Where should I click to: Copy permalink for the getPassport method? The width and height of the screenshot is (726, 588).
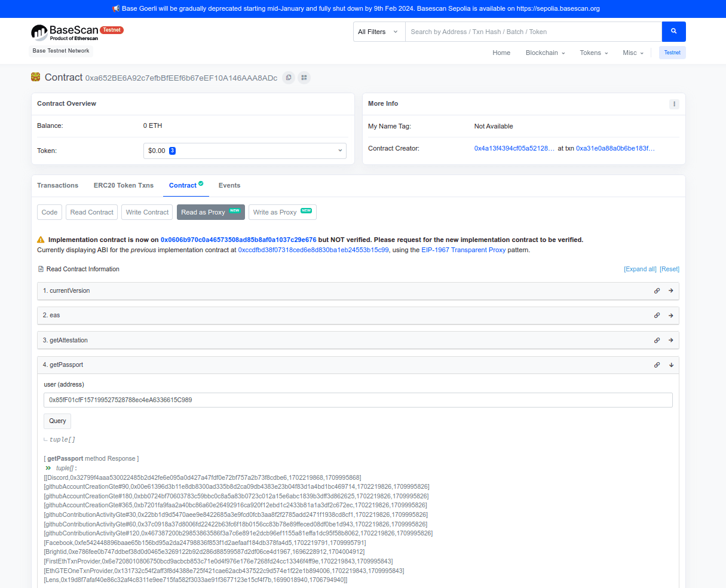coord(657,365)
